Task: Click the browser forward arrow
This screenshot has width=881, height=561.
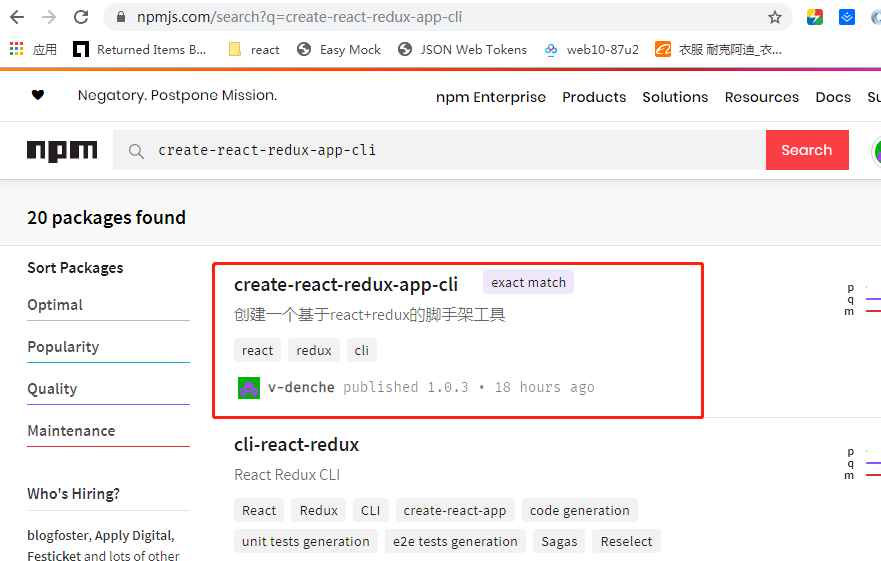Action: click(49, 17)
